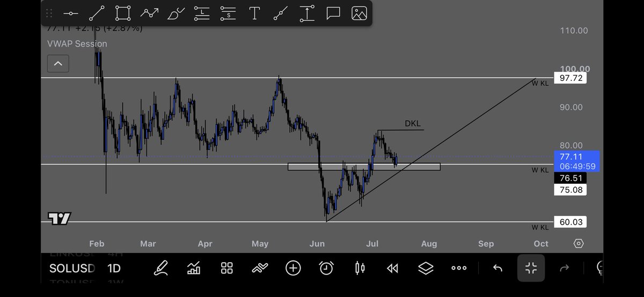The width and height of the screenshot is (644, 297).
Task: Select the Short Position tool
Action: tap(228, 13)
